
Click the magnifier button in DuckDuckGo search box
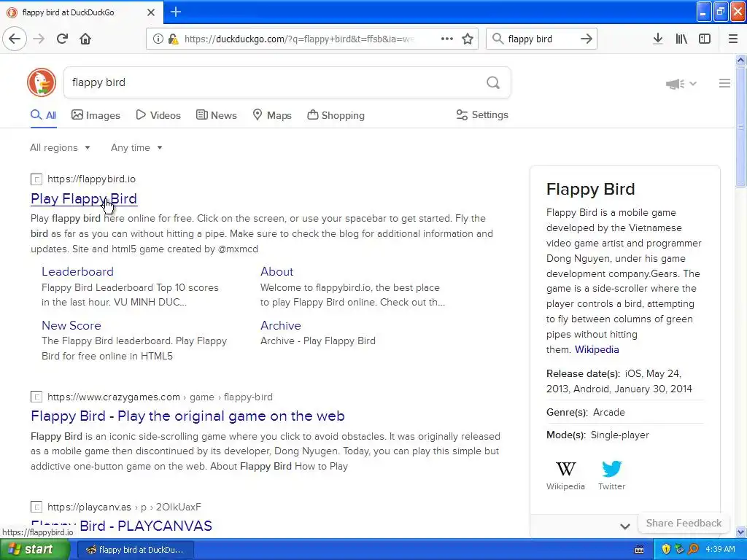[x=493, y=83]
